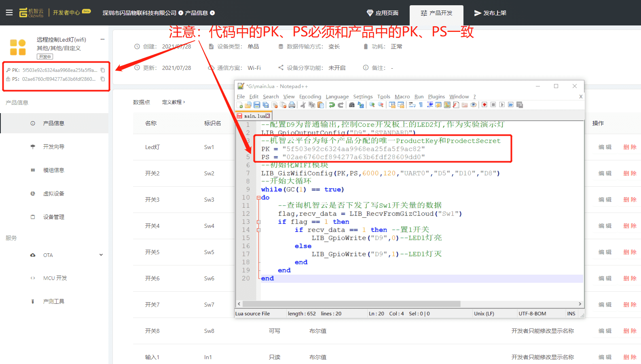Click right arrow of Notepad++ horizontal scrollbar
Image resolution: width=641 pixels, height=364 pixels.
click(580, 304)
